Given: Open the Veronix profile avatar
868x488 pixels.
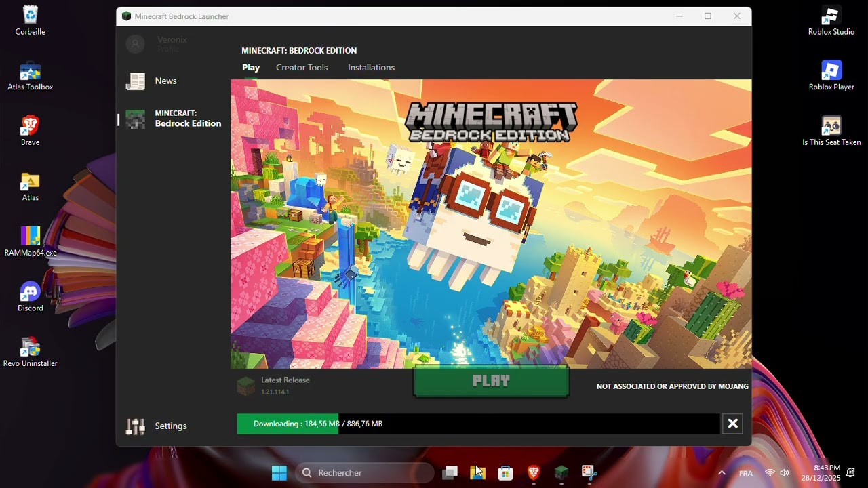Looking at the screenshot, I should (136, 44).
